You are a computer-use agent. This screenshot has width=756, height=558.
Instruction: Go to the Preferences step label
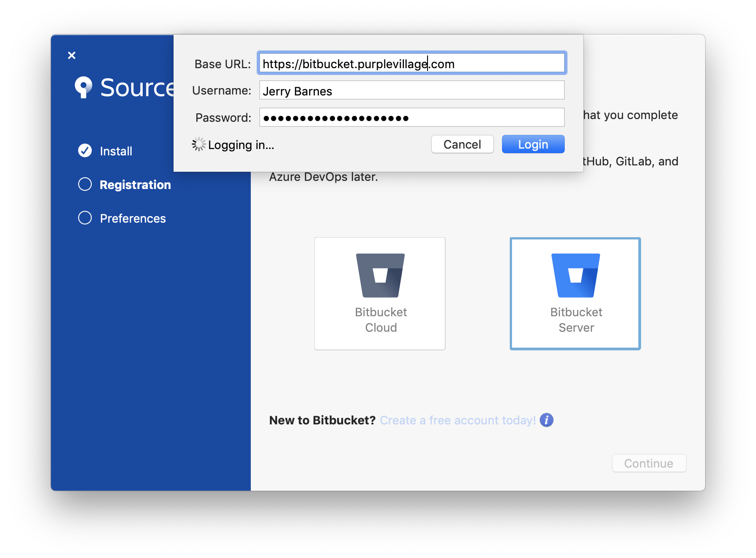click(x=133, y=218)
